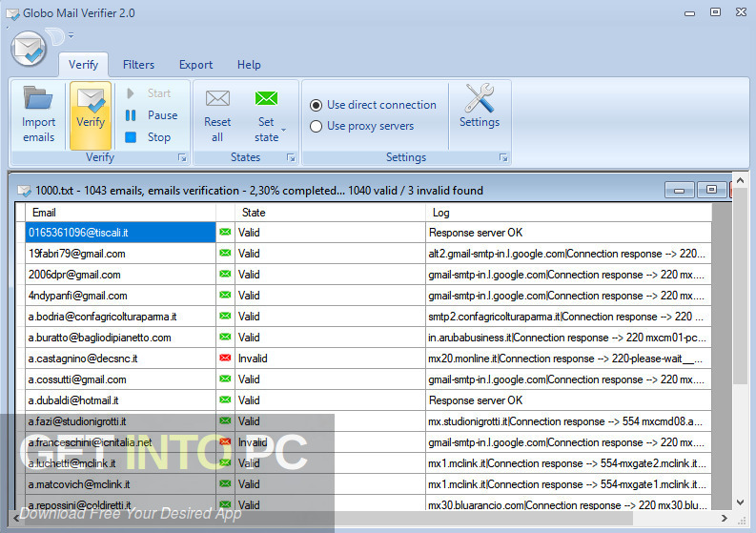Click the valid state icon for 0165361096@tiscali.it
The image size is (756, 533).
point(225,232)
